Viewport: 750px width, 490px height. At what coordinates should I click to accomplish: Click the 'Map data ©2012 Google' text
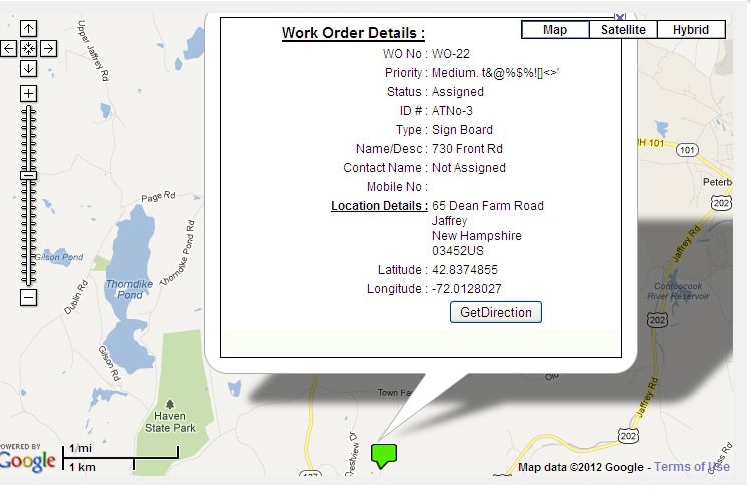coord(581,467)
